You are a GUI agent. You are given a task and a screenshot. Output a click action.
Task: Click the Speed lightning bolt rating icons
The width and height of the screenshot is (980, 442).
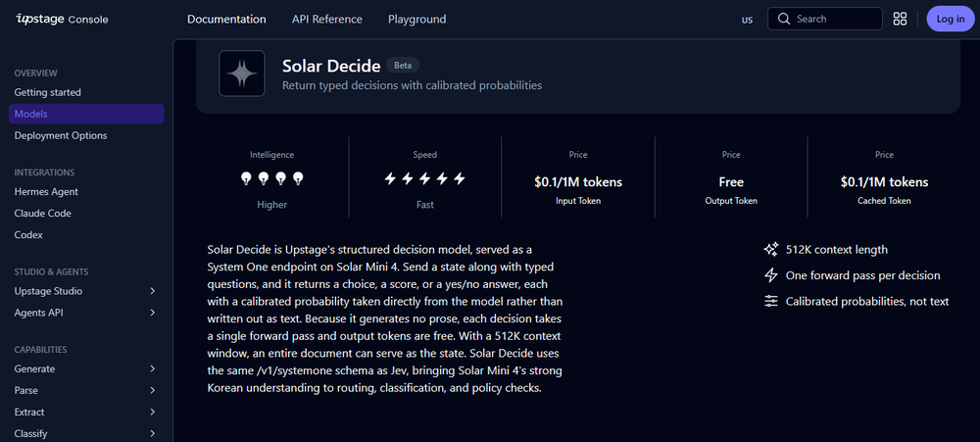[x=425, y=178]
